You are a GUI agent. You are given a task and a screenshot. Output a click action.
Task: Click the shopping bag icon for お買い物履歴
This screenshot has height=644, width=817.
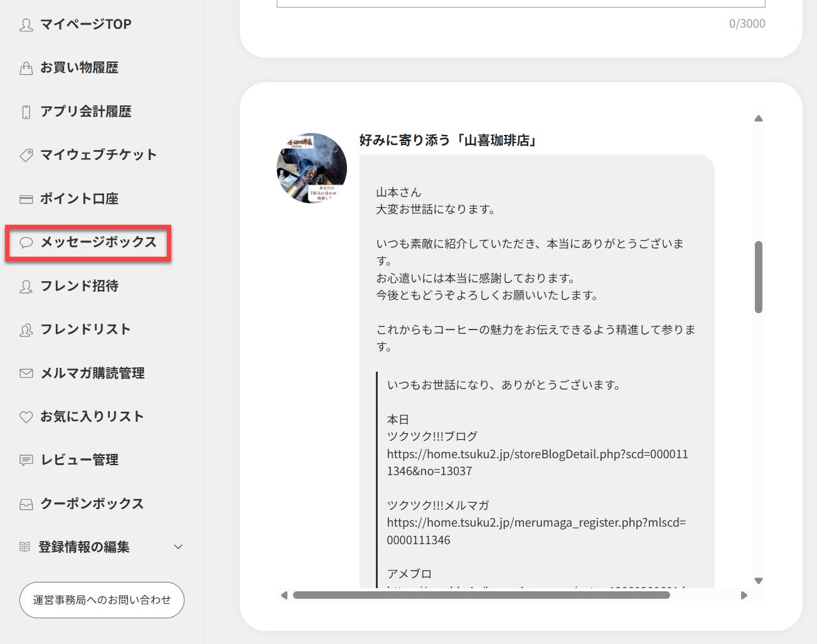pyautogui.click(x=26, y=68)
